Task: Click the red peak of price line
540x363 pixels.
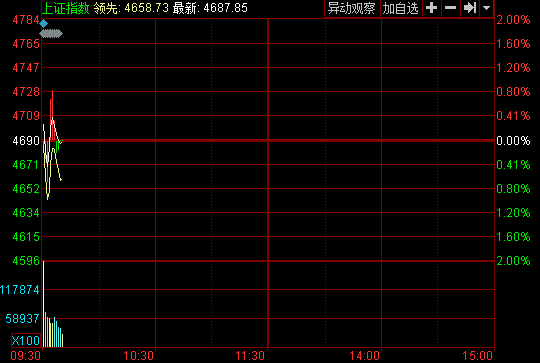Action: pyautogui.click(x=52, y=92)
